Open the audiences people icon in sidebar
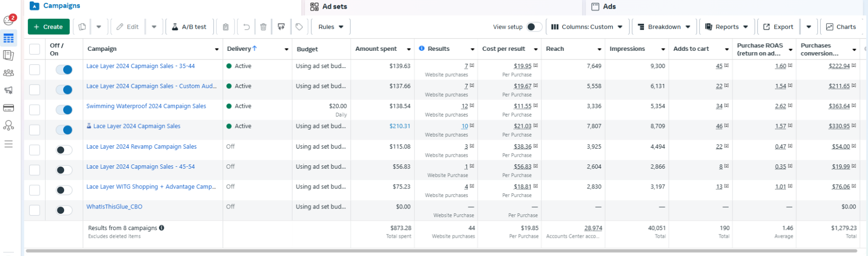The width and height of the screenshot is (868, 256). click(9, 73)
